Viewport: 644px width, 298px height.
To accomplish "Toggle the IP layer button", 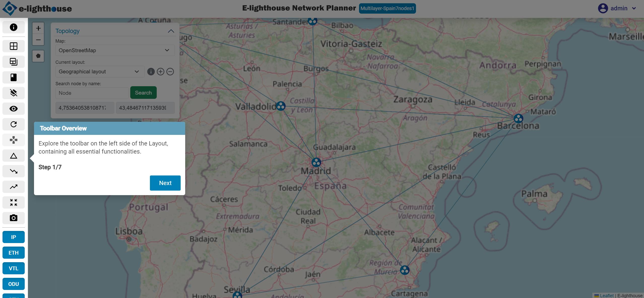I will 14,237.
